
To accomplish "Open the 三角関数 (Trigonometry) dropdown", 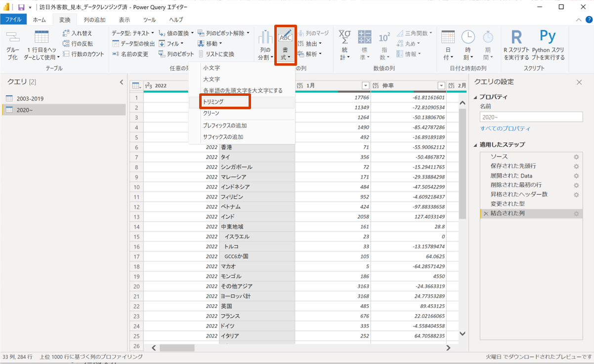I will pyautogui.click(x=415, y=33).
